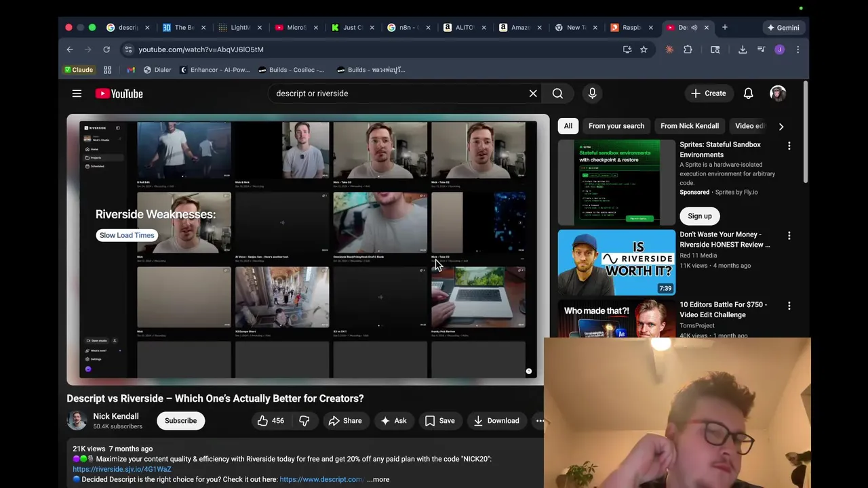Select the From Nick Kendall chip

[x=690, y=126]
